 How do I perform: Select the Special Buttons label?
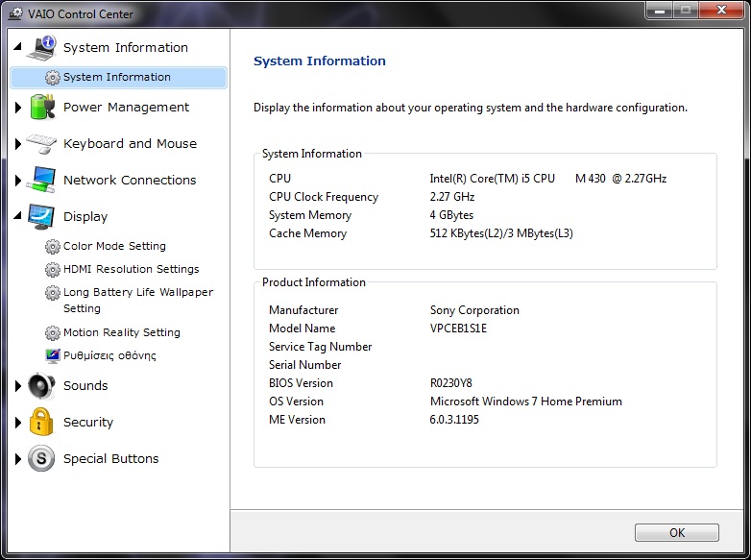(110, 458)
